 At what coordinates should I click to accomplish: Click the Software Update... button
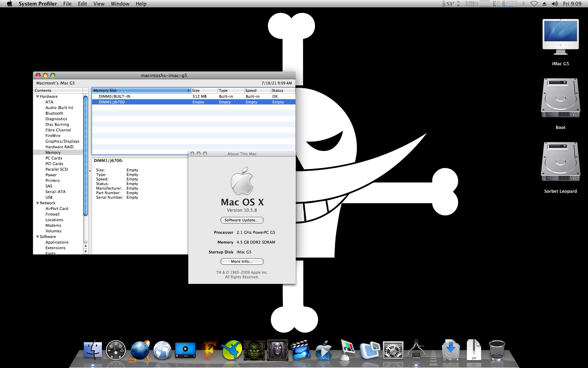coord(242,220)
